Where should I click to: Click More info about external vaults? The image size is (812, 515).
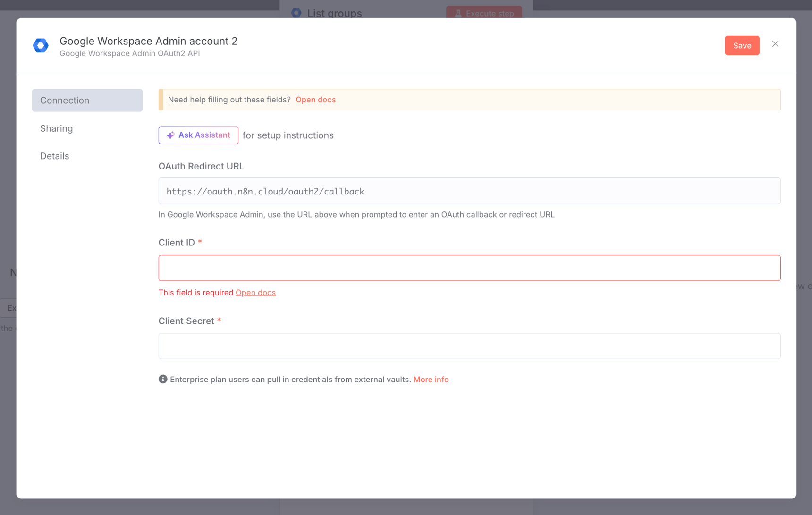[x=431, y=379]
